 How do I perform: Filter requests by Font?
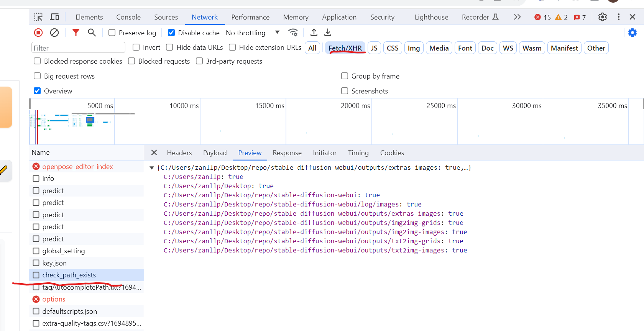pos(465,48)
